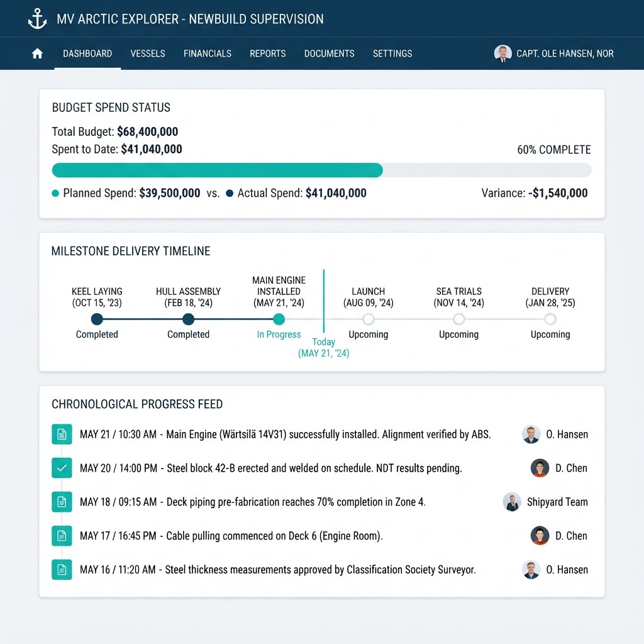Open the Steel block 42-B feed entry
This screenshot has width=644, height=644.
pos(271,468)
